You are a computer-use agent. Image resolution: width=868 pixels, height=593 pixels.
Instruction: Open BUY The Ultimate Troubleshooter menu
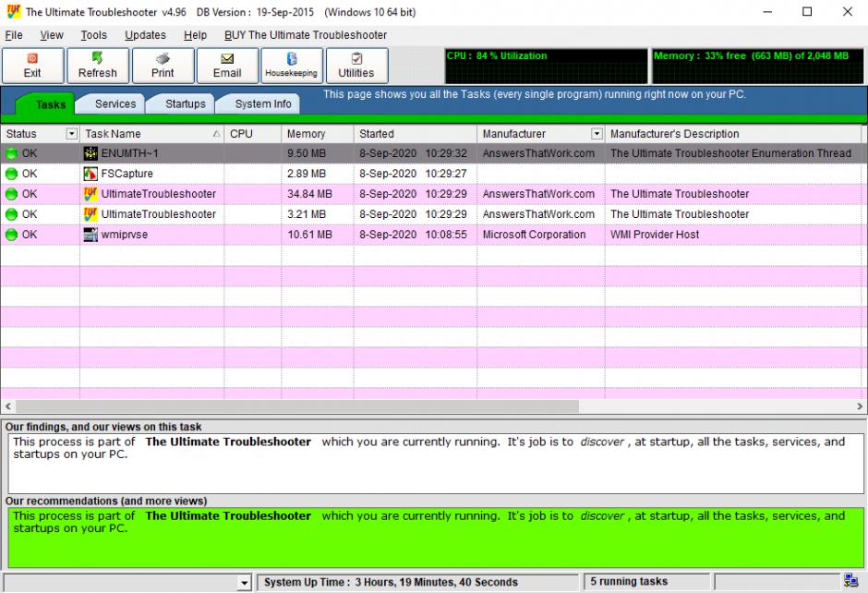pos(306,35)
